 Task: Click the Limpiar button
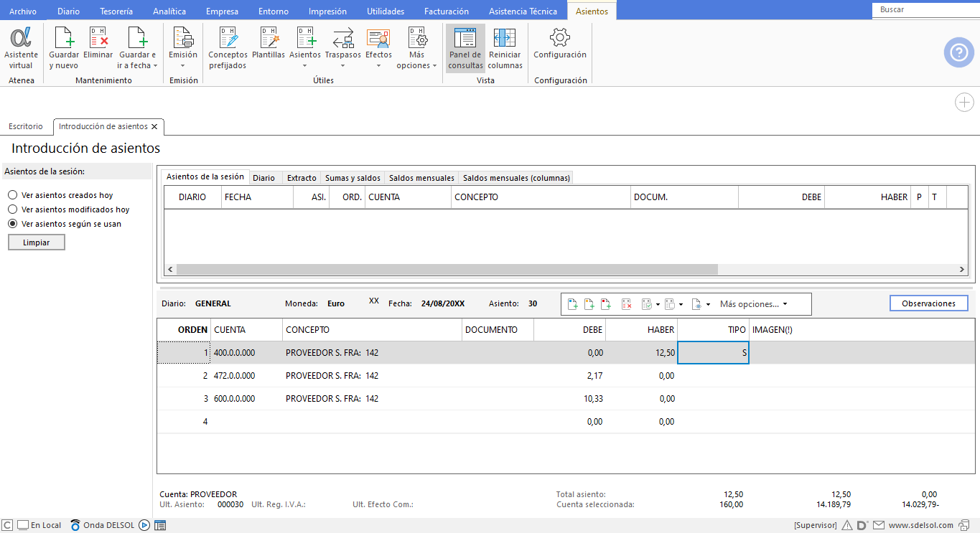[37, 242]
